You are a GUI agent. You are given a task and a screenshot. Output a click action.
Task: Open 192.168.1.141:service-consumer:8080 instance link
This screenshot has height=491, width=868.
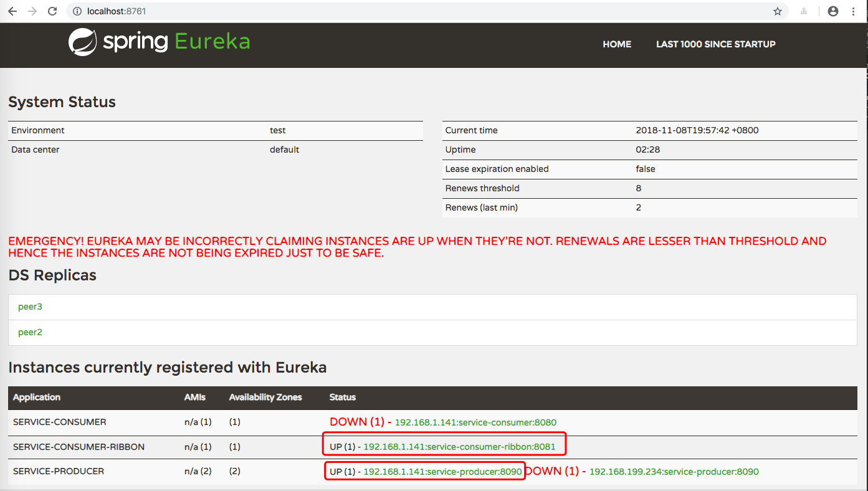[x=475, y=422]
